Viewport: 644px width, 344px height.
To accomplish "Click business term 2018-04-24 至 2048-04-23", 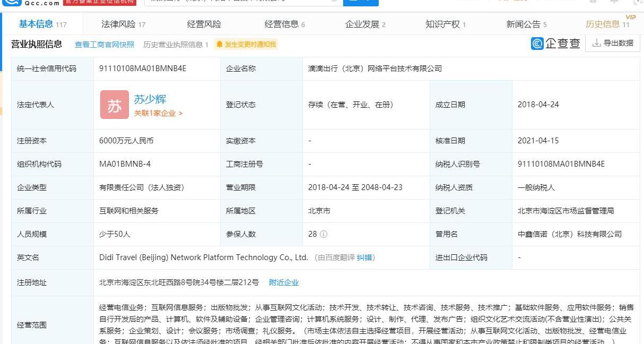I will tap(355, 187).
